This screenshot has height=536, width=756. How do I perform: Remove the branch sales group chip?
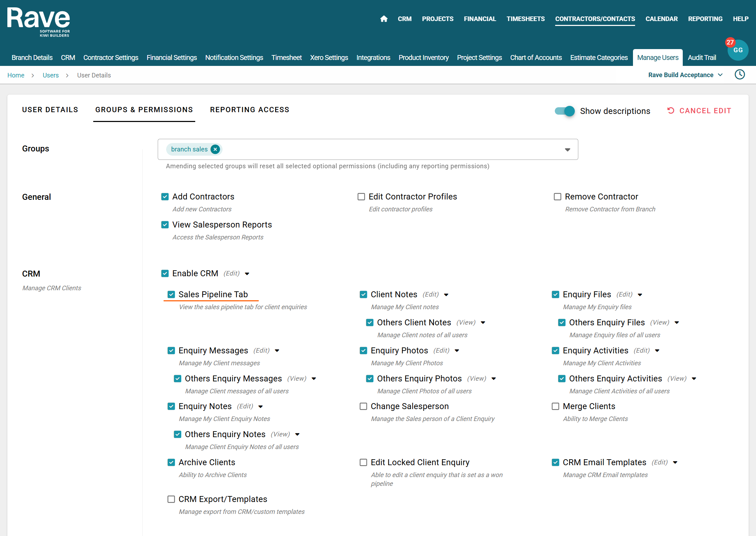215,149
